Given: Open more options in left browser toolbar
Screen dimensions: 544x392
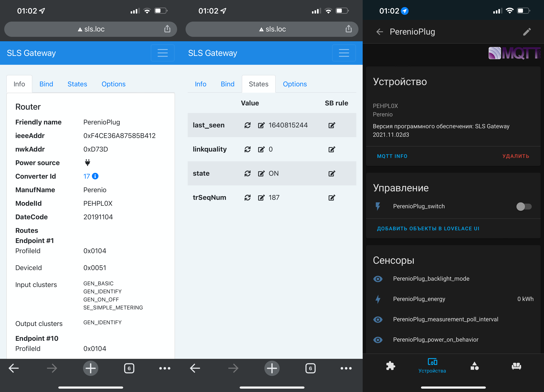Looking at the screenshot, I should tap(165, 368).
